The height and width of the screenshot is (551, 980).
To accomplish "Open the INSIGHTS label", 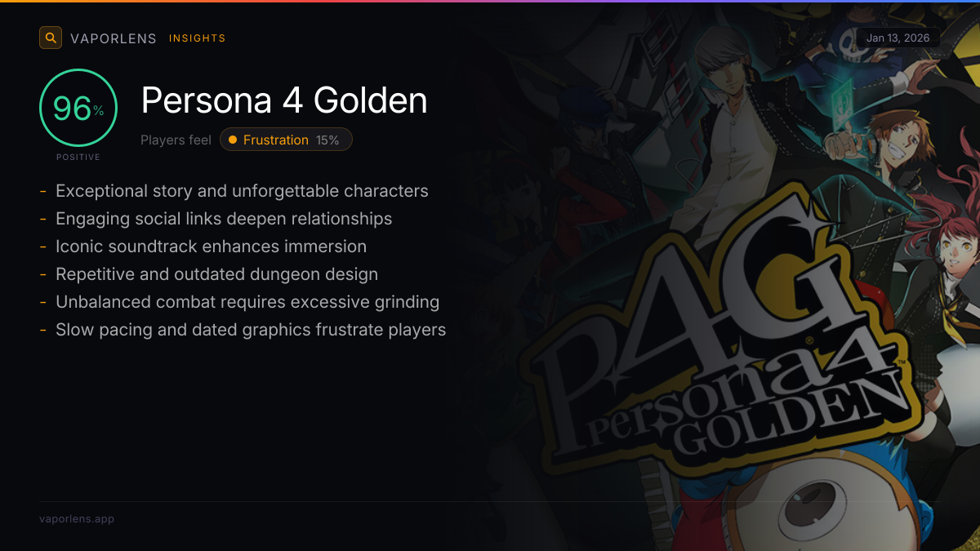I will click(197, 38).
